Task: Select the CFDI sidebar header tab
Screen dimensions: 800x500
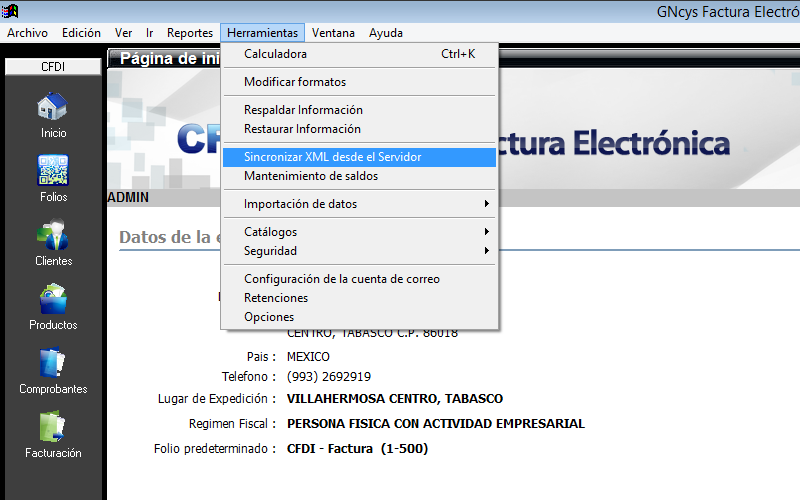Action: tap(53, 67)
